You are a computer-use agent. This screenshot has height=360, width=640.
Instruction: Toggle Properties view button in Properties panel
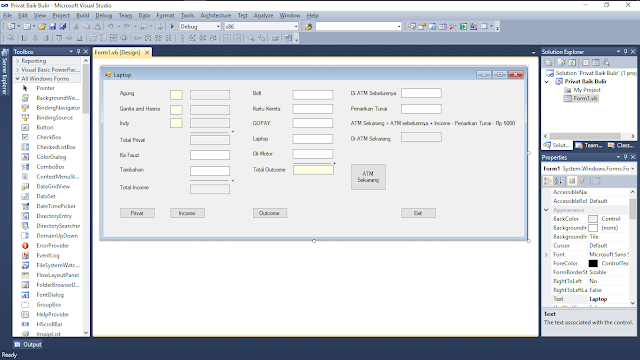pos(572,181)
